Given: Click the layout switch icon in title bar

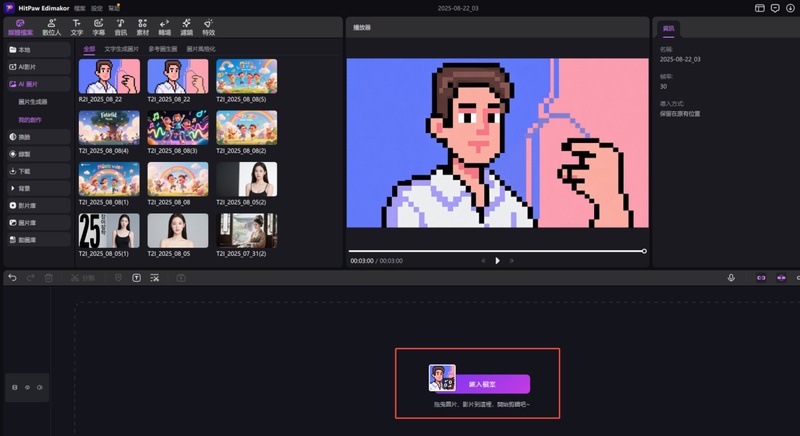Looking at the screenshot, I should (x=760, y=8).
